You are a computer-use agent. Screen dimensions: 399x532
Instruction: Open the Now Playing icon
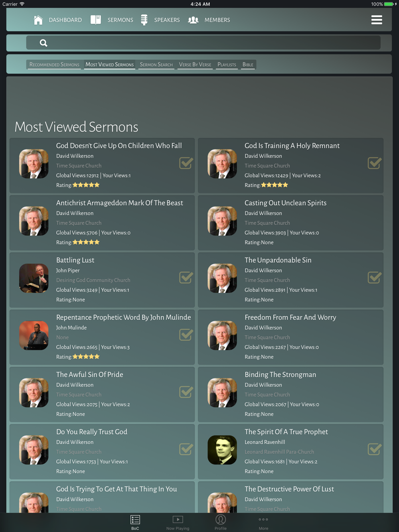(178, 519)
